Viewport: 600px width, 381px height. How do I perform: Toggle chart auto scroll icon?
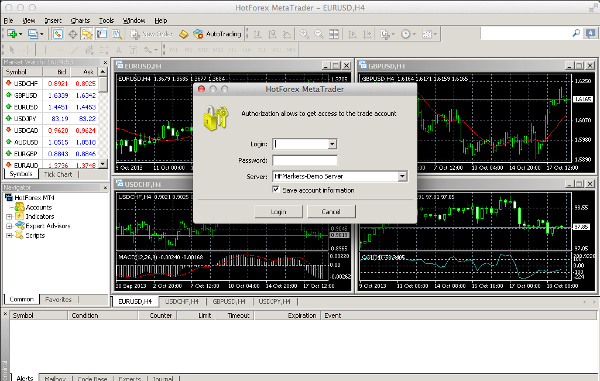[x=352, y=34]
